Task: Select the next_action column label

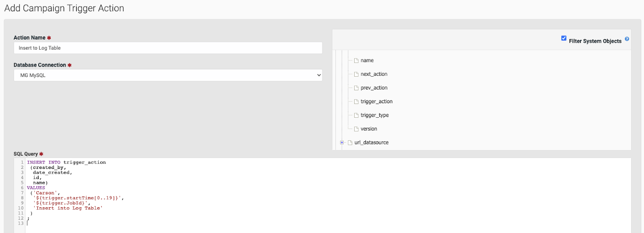Action: pos(374,74)
